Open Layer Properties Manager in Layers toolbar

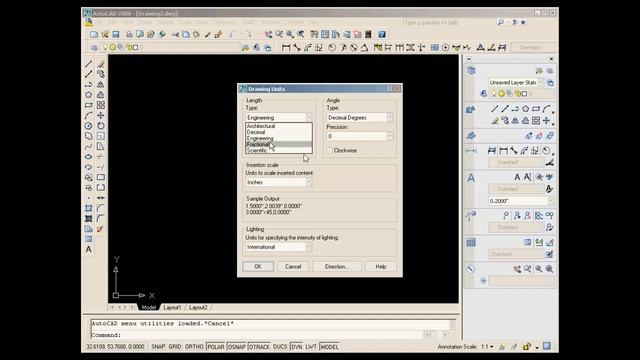coord(94,47)
